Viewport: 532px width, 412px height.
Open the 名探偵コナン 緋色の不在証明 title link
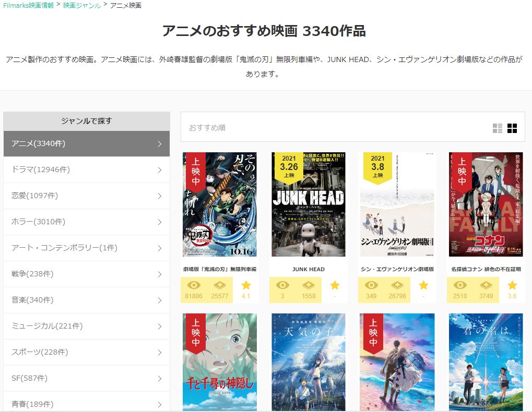(x=486, y=269)
